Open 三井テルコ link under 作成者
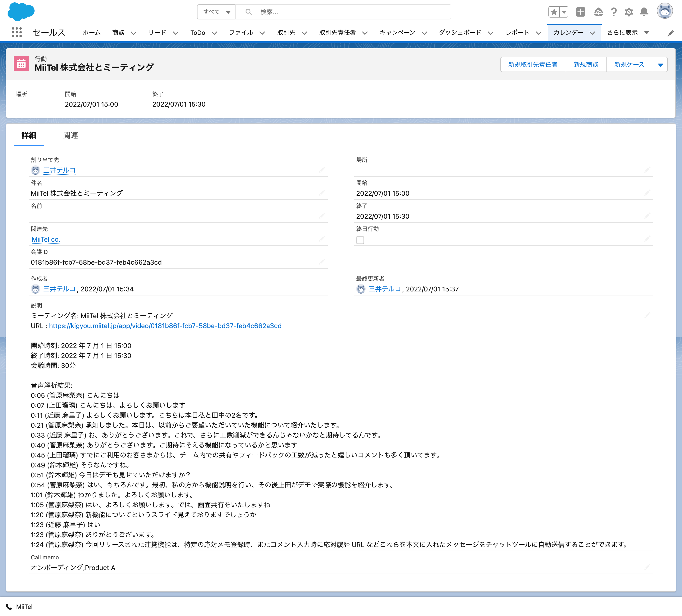The height and width of the screenshot is (616, 682). tap(59, 289)
